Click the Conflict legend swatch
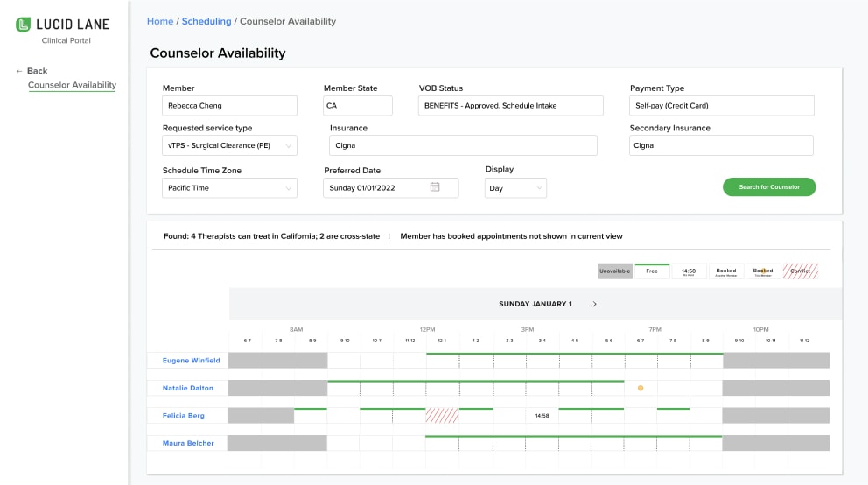This screenshot has width=868, height=485. tap(800, 271)
